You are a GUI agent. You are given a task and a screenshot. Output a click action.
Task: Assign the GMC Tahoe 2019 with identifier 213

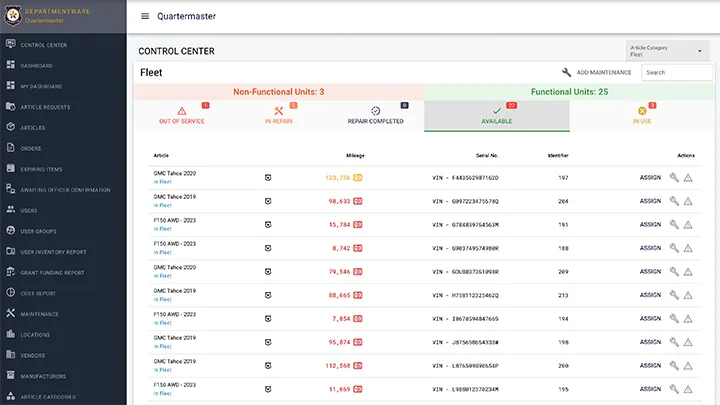[650, 295]
